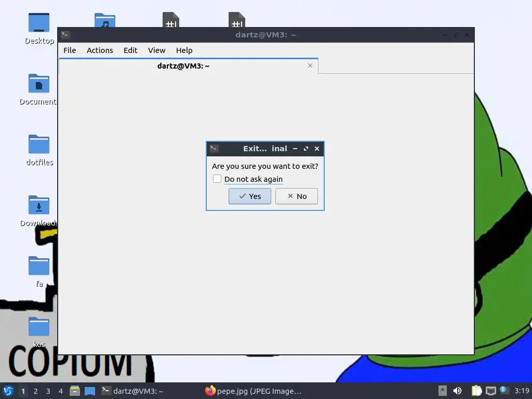Select the Documents folder on the desktop
This screenshot has height=399, width=532.
pyautogui.click(x=38, y=84)
